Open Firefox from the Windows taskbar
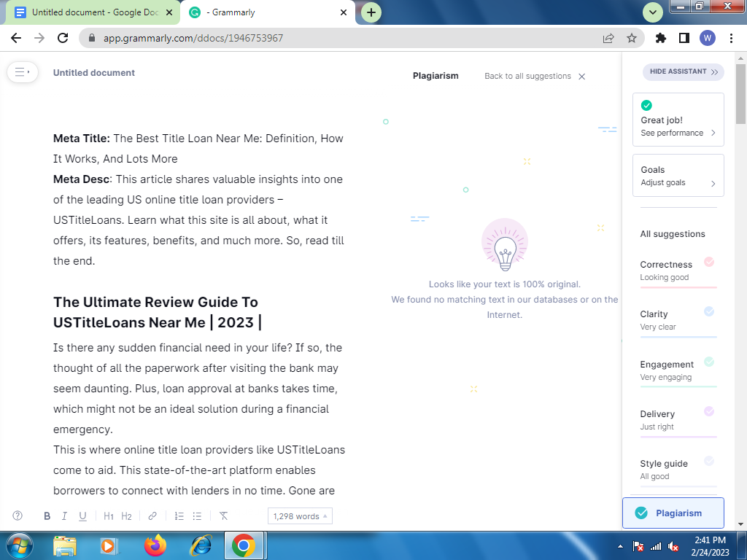The image size is (747, 560). 155,545
